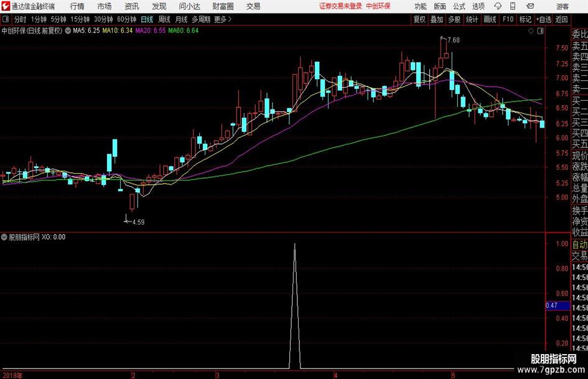The width and height of the screenshot is (588, 379).
Task: Click the 7.68 high price marker
Action: coord(454,40)
